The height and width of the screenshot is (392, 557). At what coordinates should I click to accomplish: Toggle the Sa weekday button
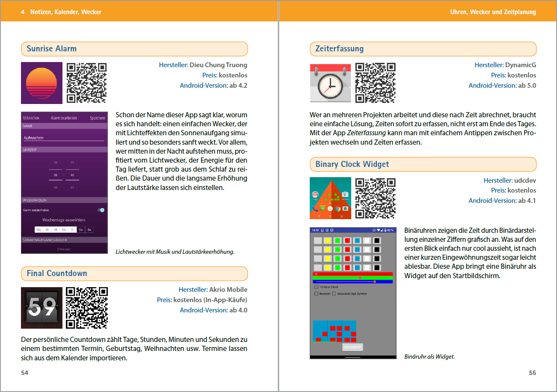(x=81, y=230)
